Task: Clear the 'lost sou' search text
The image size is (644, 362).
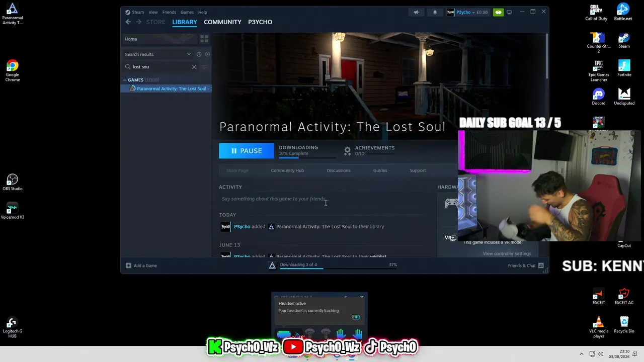Action: (194, 67)
